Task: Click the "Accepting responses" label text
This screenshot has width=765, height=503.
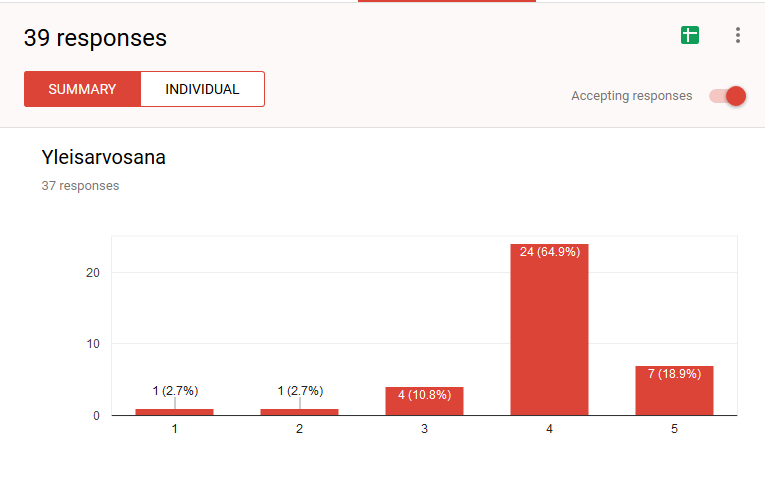Action: [x=631, y=96]
